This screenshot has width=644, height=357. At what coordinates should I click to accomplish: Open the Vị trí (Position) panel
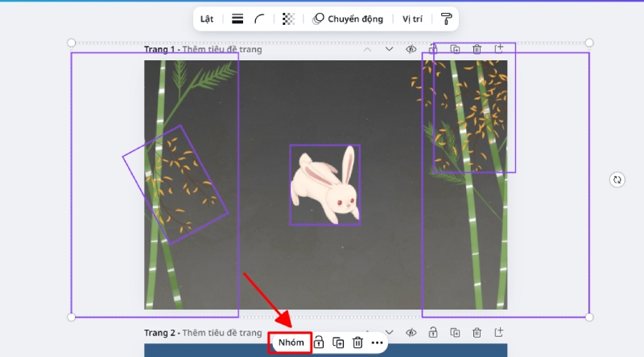(x=412, y=18)
